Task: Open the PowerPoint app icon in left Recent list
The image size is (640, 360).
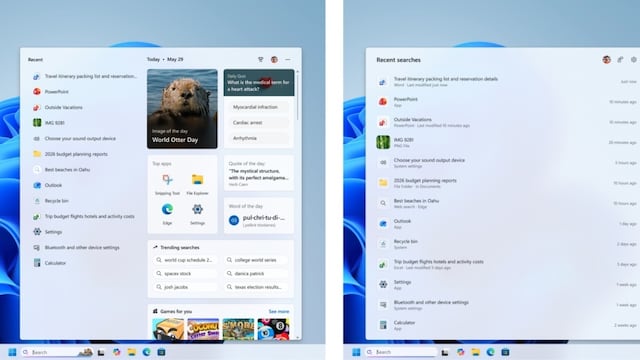Action: [x=37, y=92]
